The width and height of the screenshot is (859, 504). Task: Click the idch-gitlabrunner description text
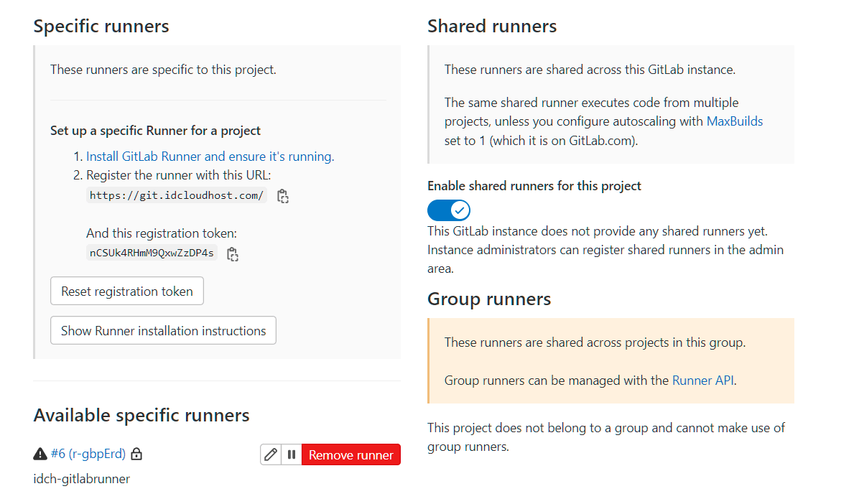(82, 479)
